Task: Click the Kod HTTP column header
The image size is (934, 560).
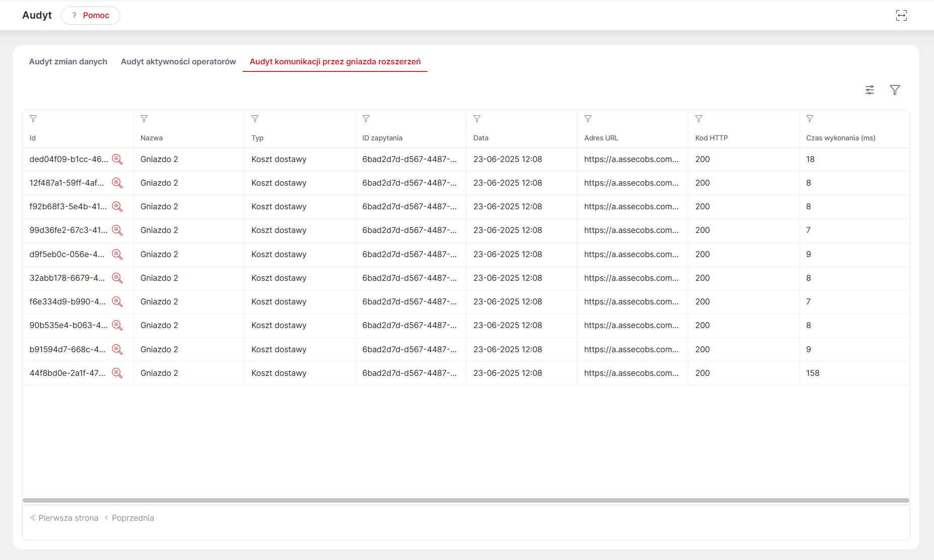Action: pos(711,138)
